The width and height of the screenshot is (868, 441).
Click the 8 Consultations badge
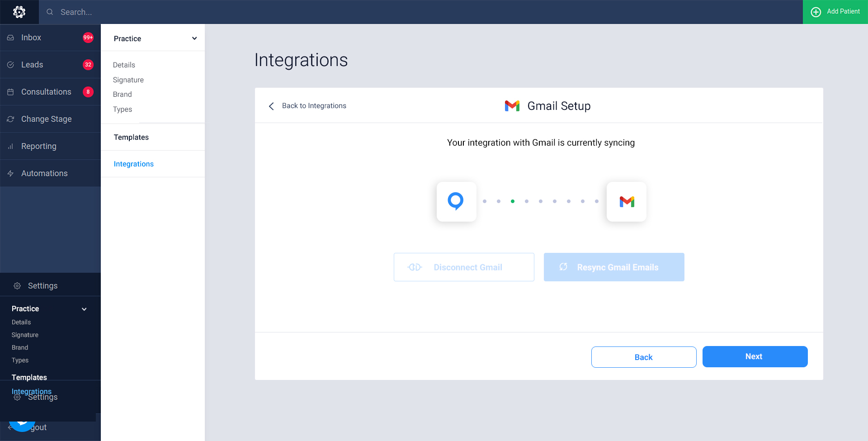pyautogui.click(x=88, y=92)
